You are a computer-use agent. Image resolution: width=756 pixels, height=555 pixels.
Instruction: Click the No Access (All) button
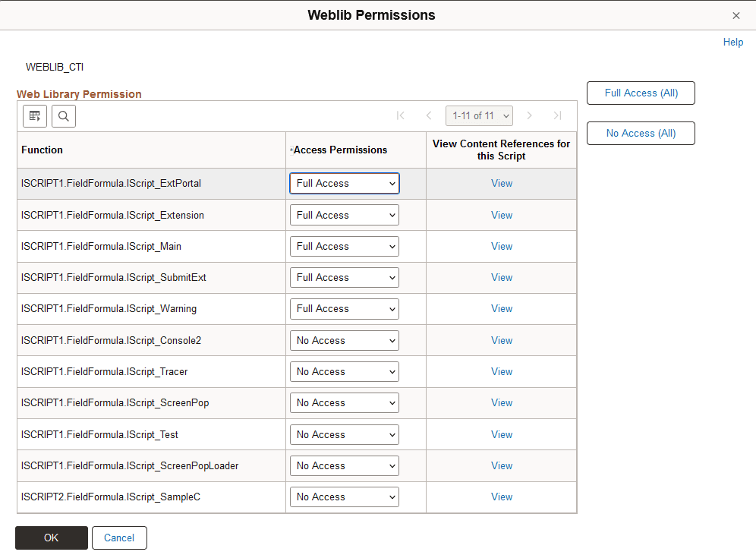pos(641,133)
